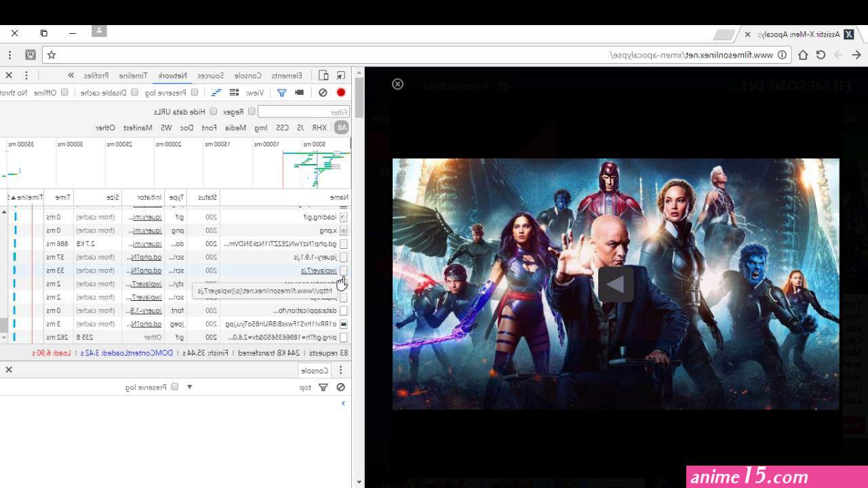Toggle the capture screenshots camera icon
868x488 pixels.
coord(299,93)
